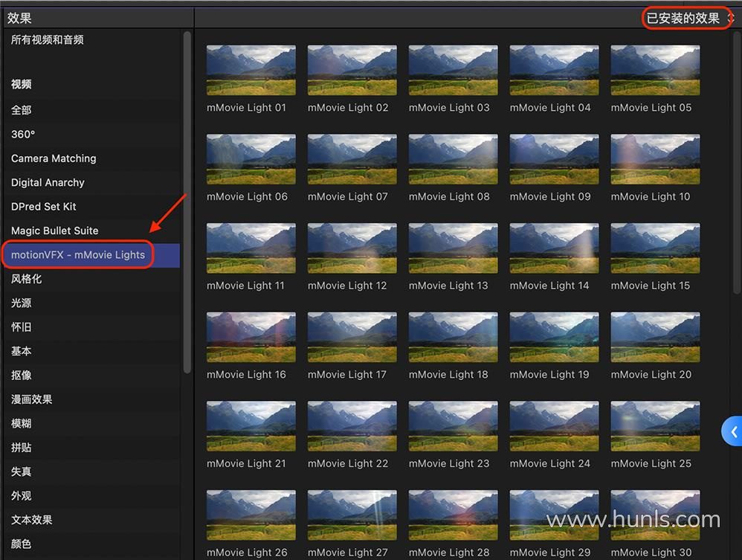
Task: Select mMovie Light 09 effect thumbnail
Action: coord(554,159)
